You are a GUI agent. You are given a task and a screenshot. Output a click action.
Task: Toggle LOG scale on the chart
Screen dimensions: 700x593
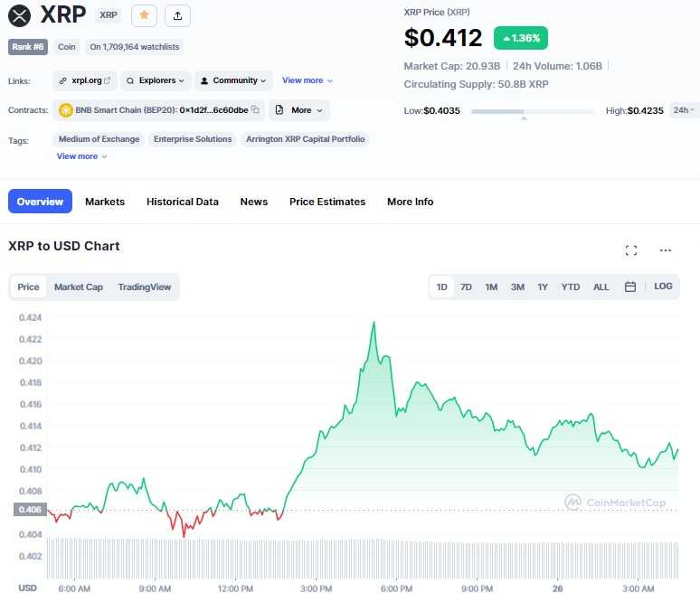pos(663,287)
